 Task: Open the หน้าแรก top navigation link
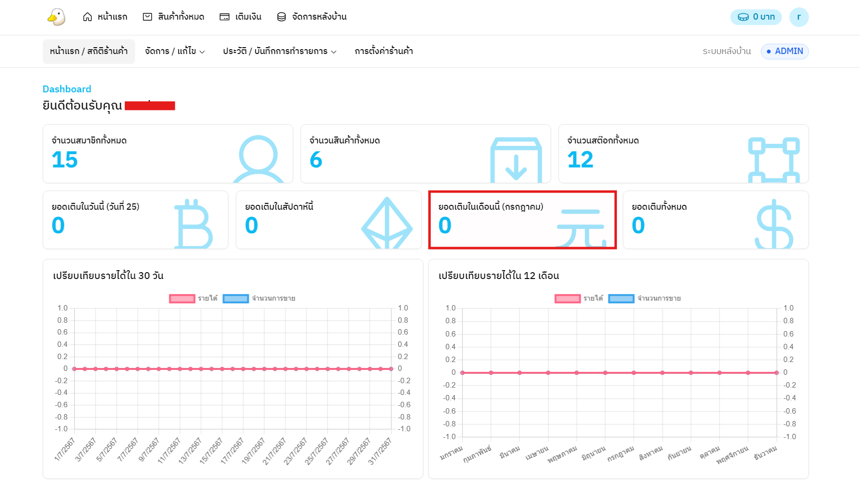[105, 17]
